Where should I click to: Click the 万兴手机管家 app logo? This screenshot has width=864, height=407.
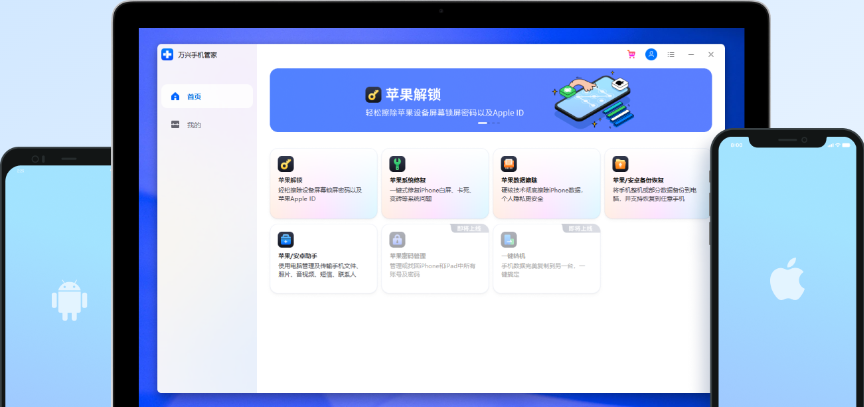point(167,54)
